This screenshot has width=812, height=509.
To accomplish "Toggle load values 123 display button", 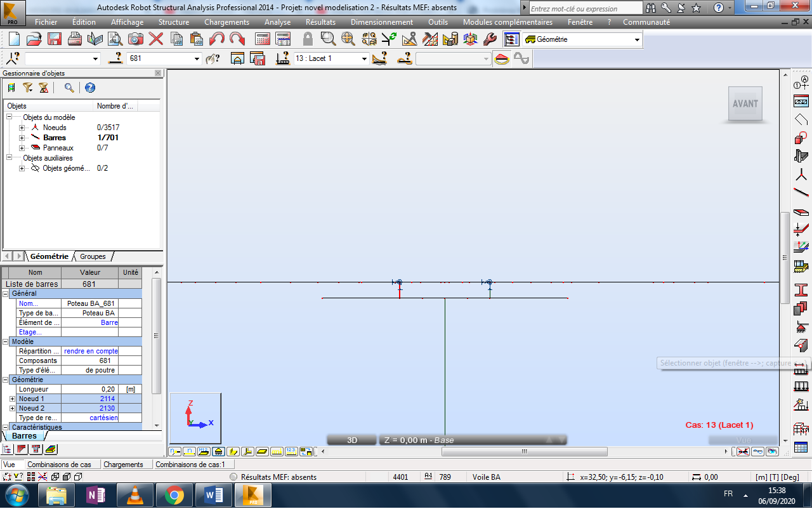I will (291, 452).
